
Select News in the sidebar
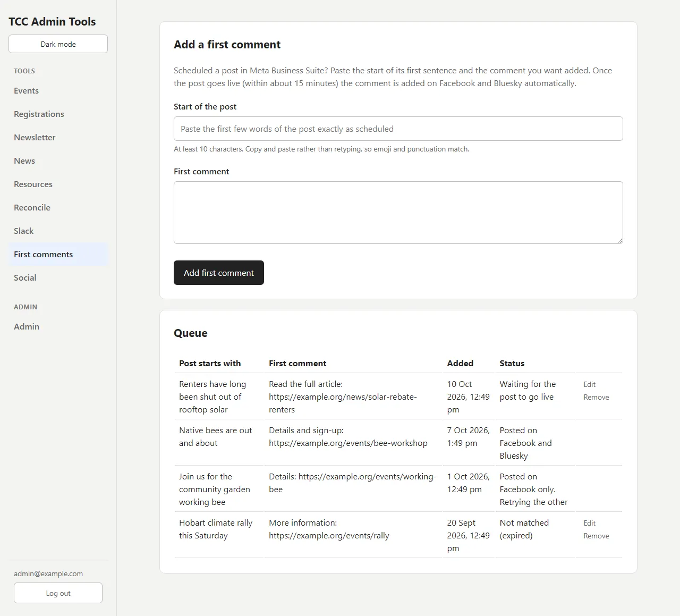pyautogui.click(x=58, y=161)
